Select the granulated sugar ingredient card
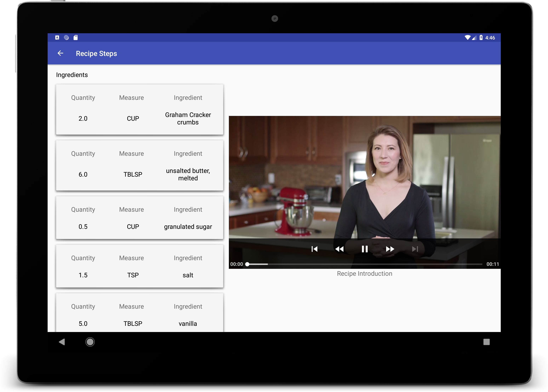548x392 pixels. [x=139, y=218]
